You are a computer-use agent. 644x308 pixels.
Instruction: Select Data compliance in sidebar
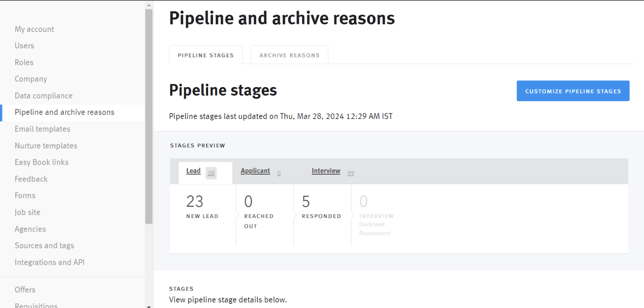[x=43, y=96]
